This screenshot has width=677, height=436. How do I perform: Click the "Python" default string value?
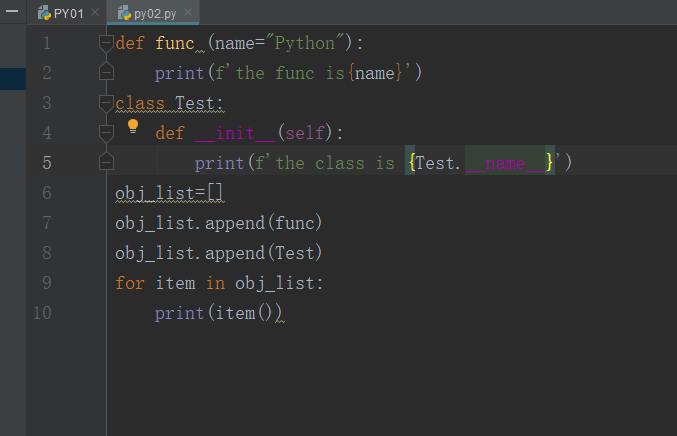coord(305,43)
